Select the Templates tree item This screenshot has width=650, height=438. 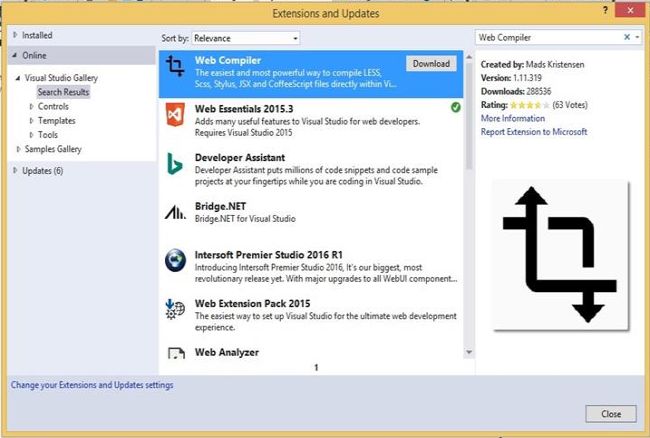[x=56, y=121]
